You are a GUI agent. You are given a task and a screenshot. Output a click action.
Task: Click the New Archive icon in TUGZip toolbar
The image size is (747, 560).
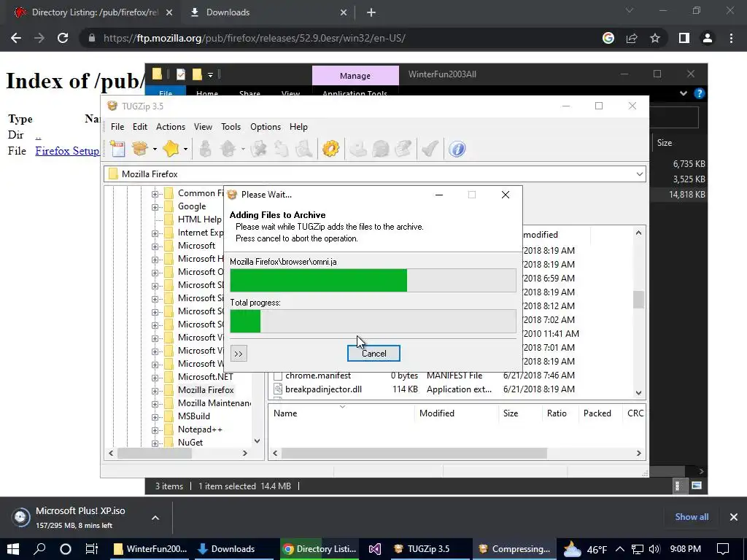point(117,149)
